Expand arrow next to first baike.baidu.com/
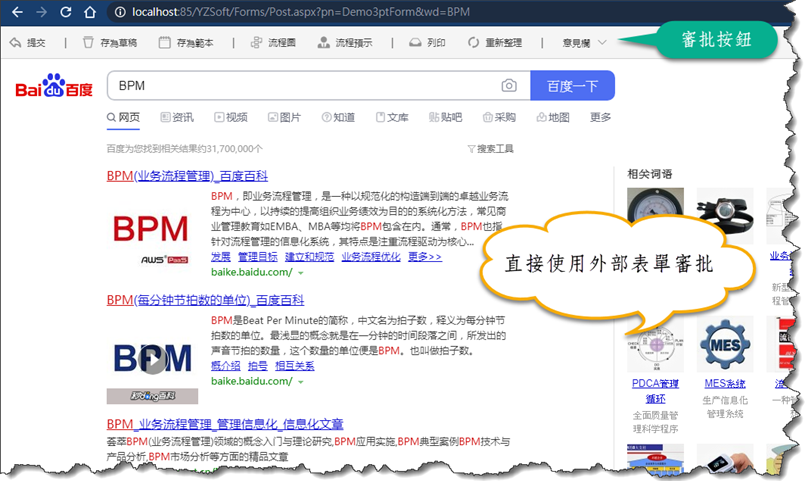The image size is (805, 481). tap(301, 273)
